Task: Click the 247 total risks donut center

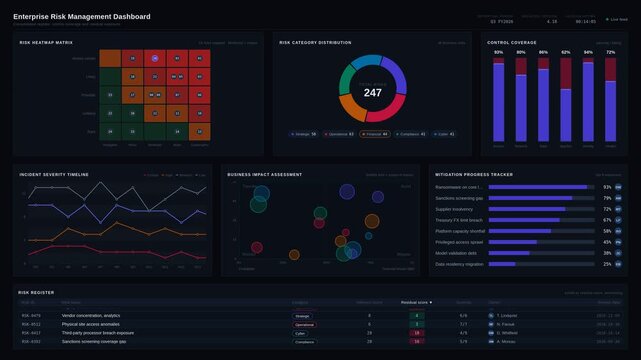Action: pyautogui.click(x=373, y=92)
